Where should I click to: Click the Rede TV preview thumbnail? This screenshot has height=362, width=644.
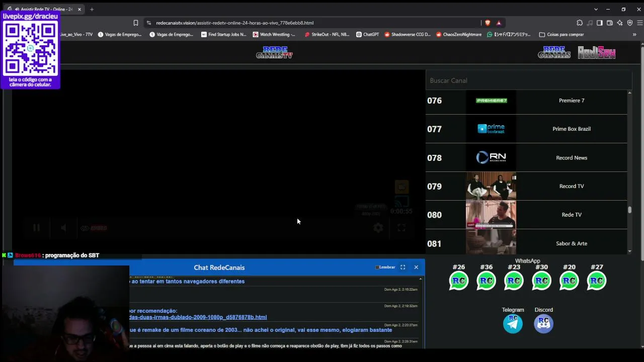(491, 215)
